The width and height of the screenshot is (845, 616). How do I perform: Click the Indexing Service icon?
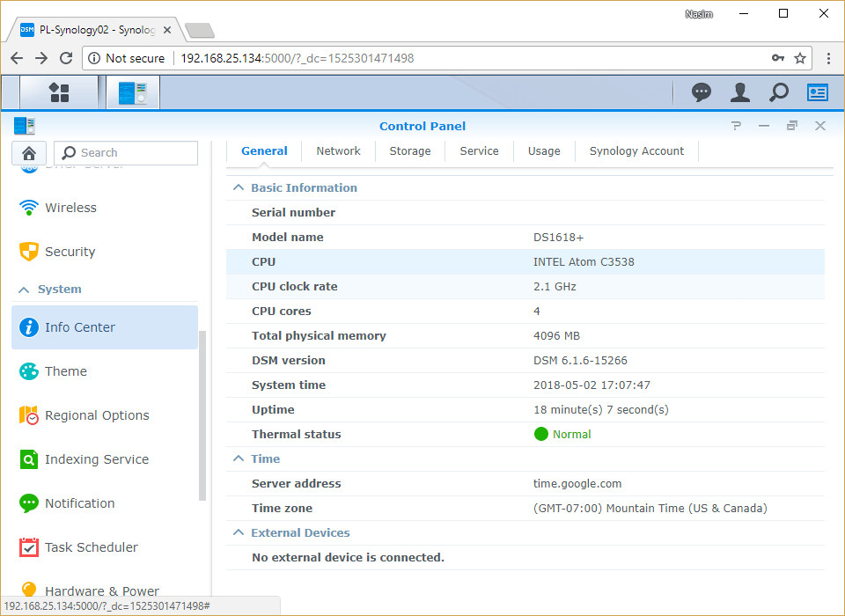28,459
